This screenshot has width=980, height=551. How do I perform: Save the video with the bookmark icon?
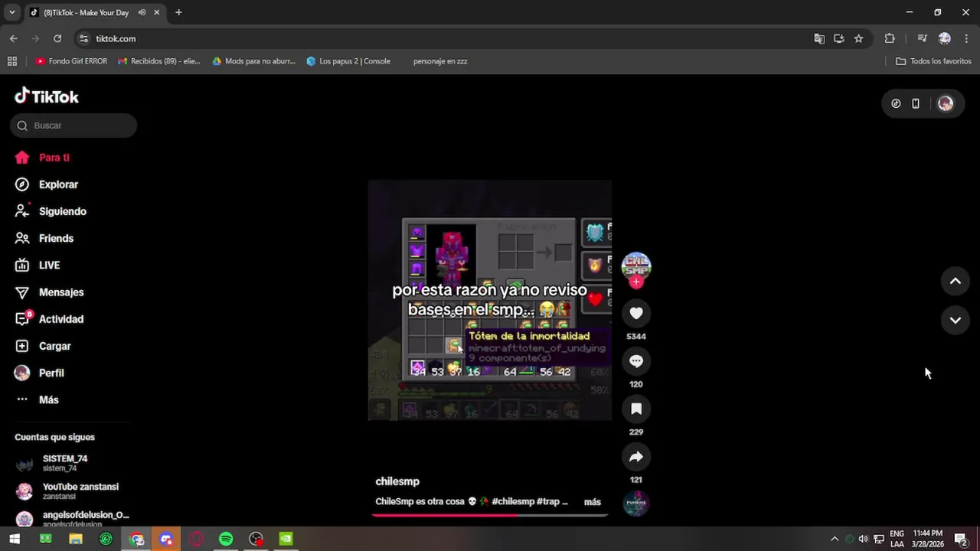636,409
